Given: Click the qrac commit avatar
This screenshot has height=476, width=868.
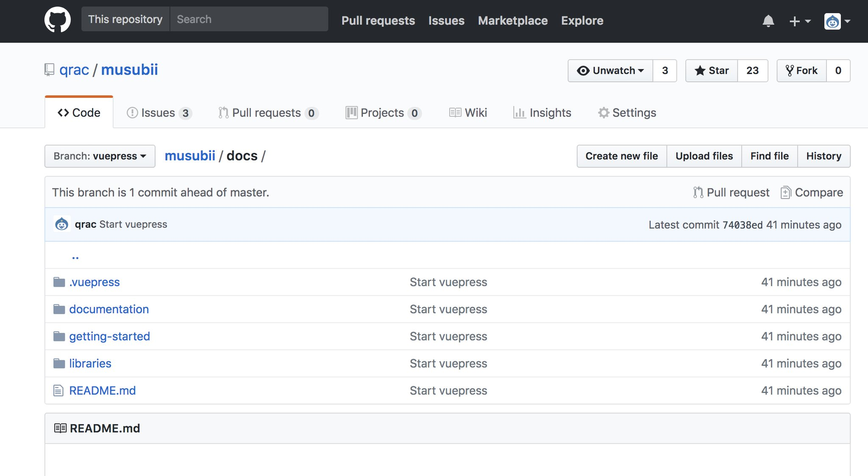Looking at the screenshot, I should [62, 224].
